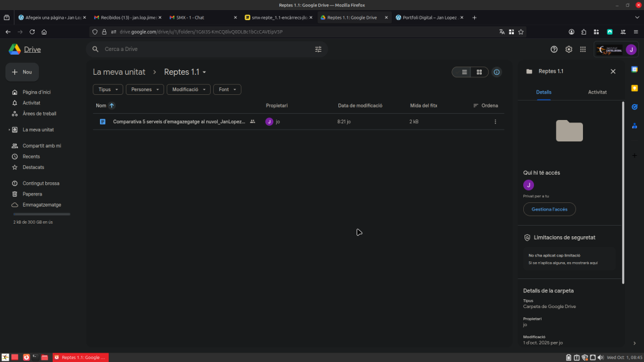Open the Google apps grid
644x362 pixels.
point(583,49)
